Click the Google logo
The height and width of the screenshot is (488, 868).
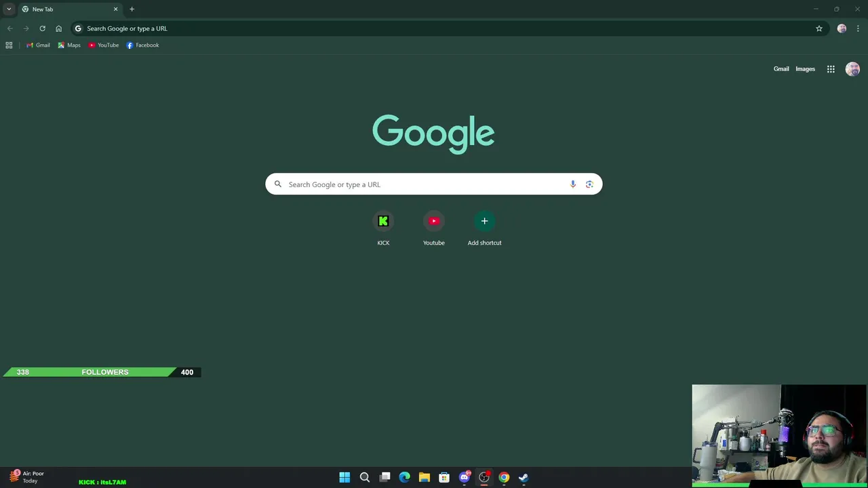coord(433,134)
